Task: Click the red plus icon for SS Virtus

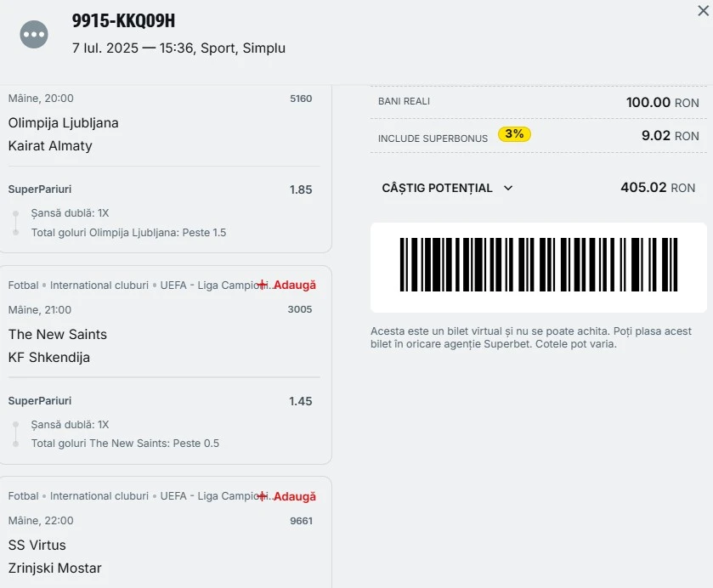Action: point(263,495)
